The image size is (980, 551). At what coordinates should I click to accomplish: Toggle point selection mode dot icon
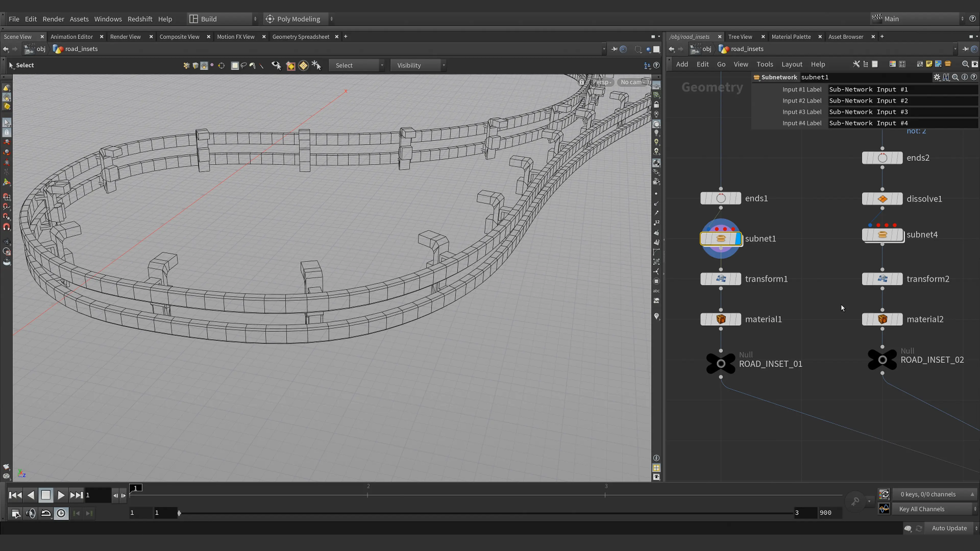(212, 65)
